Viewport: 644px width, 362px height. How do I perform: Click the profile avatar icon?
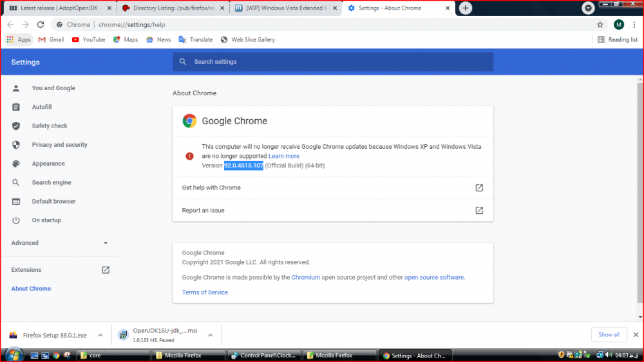click(618, 24)
